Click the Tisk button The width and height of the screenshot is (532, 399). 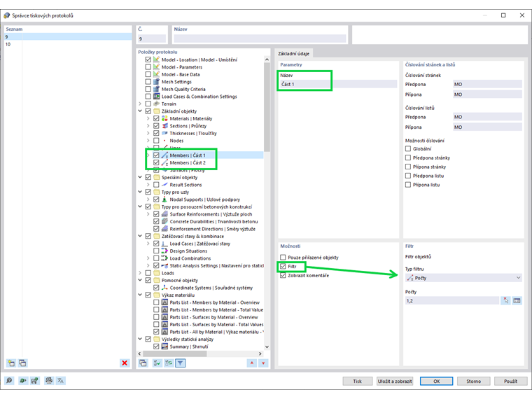357,381
